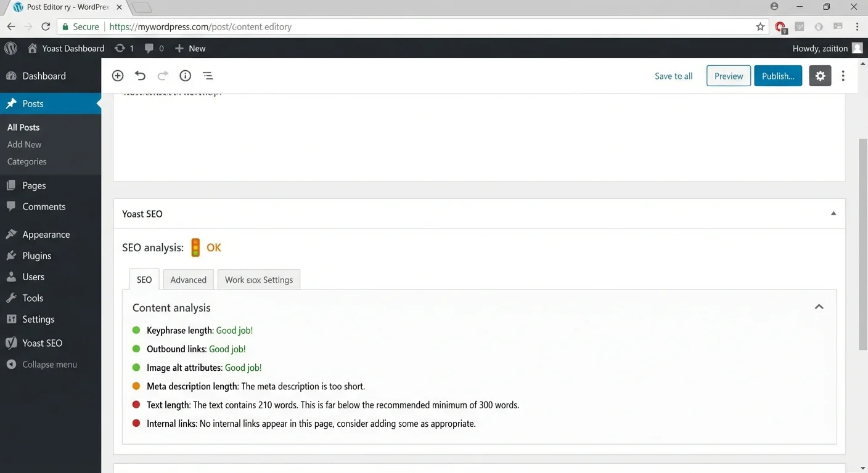Open the block navigation list icon

(208, 76)
